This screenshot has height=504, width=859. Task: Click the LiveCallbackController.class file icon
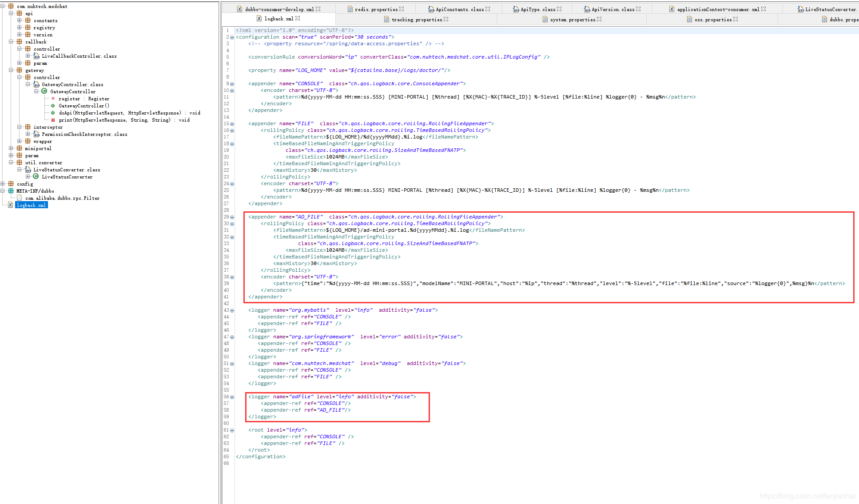(x=36, y=56)
